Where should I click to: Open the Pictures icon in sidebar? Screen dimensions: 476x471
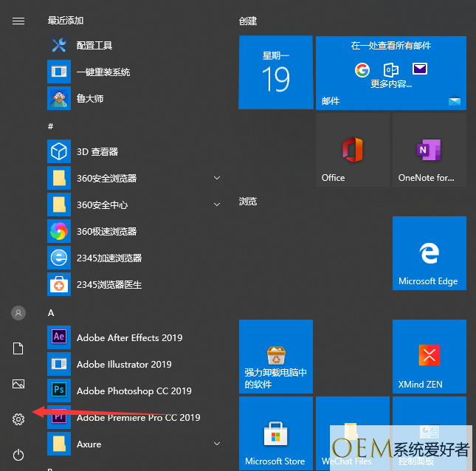click(18, 384)
